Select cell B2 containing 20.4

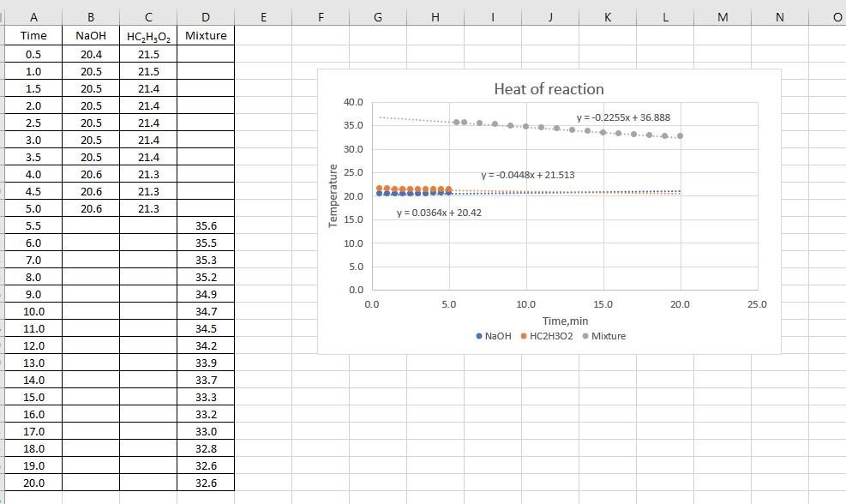89,53
